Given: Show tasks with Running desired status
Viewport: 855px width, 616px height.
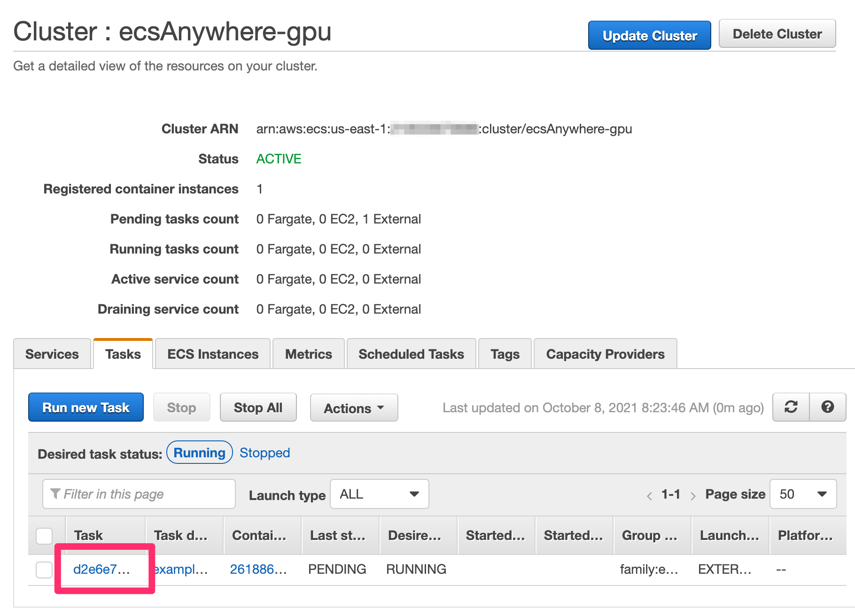Looking at the screenshot, I should pos(200,453).
